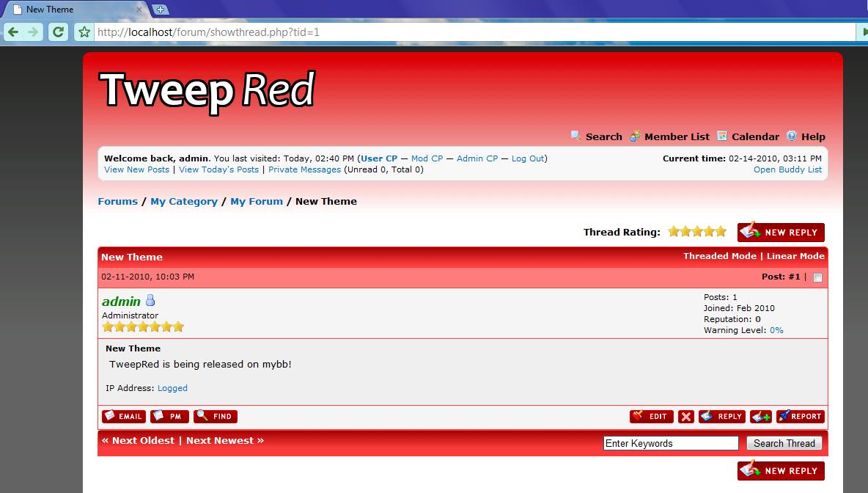This screenshot has height=493, width=868.
Task: Open the Admin CP link
Action: pyautogui.click(x=477, y=158)
